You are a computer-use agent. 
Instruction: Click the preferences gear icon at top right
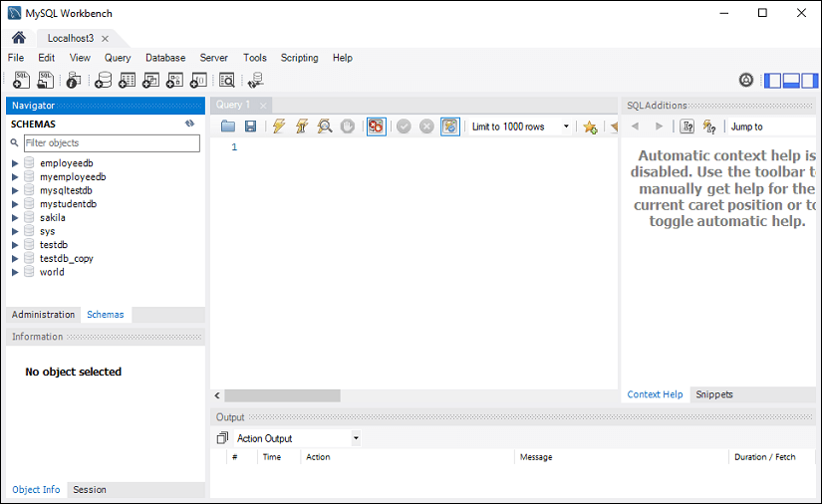[746, 80]
